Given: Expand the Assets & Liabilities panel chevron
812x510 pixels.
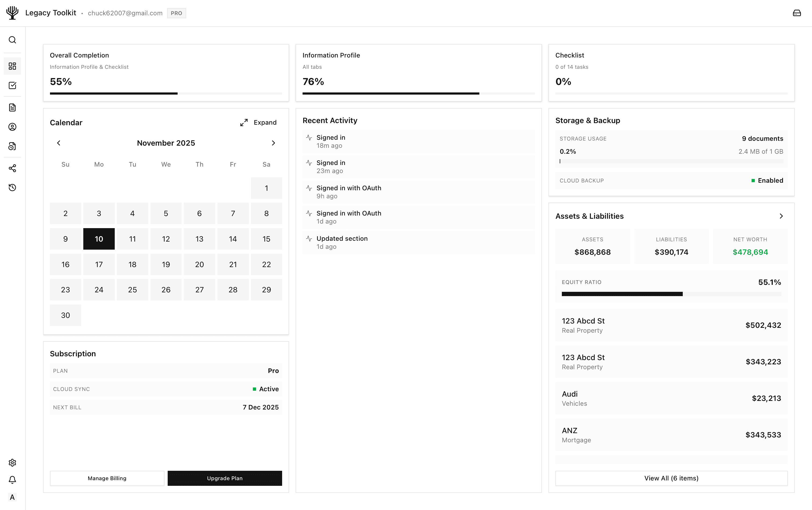Looking at the screenshot, I should (x=781, y=216).
